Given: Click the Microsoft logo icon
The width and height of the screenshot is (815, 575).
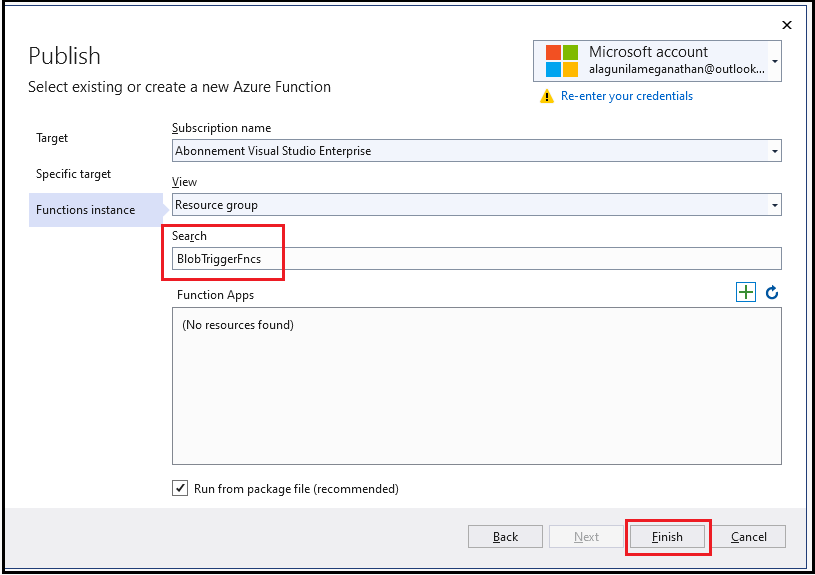Looking at the screenshot, I should pyautogui.click(x=561, y=61).
